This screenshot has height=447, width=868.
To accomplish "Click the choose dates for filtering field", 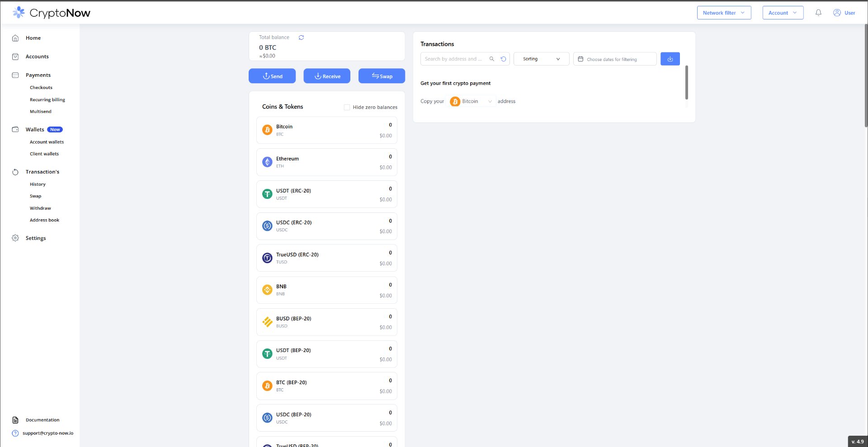I will (x=615, y=59).
